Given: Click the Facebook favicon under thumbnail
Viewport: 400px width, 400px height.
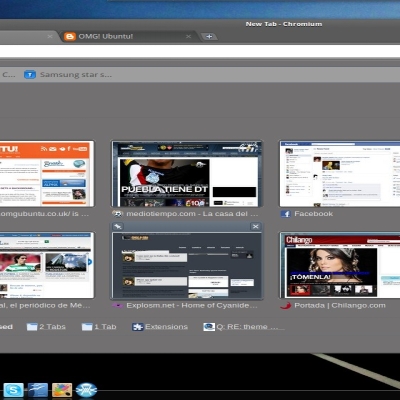Looking at the screenshot, I should tap(286, 214).
